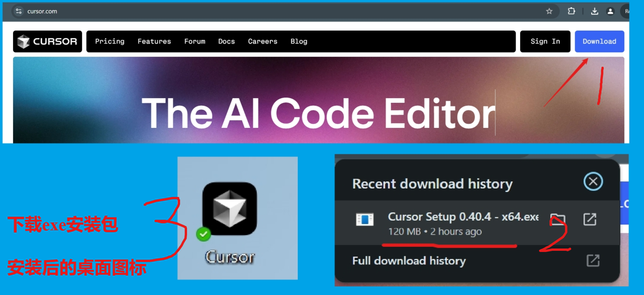The height and width of the screenshot is (295, 644).
Task: Open the Pricing page
Action: pos(110,41)
